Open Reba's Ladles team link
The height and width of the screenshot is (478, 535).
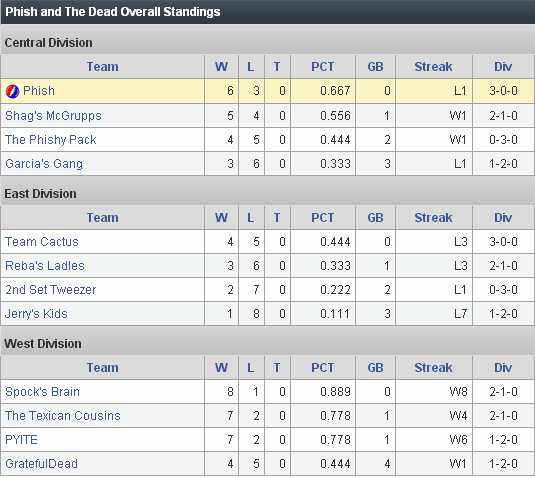click(x=45, y=265)
